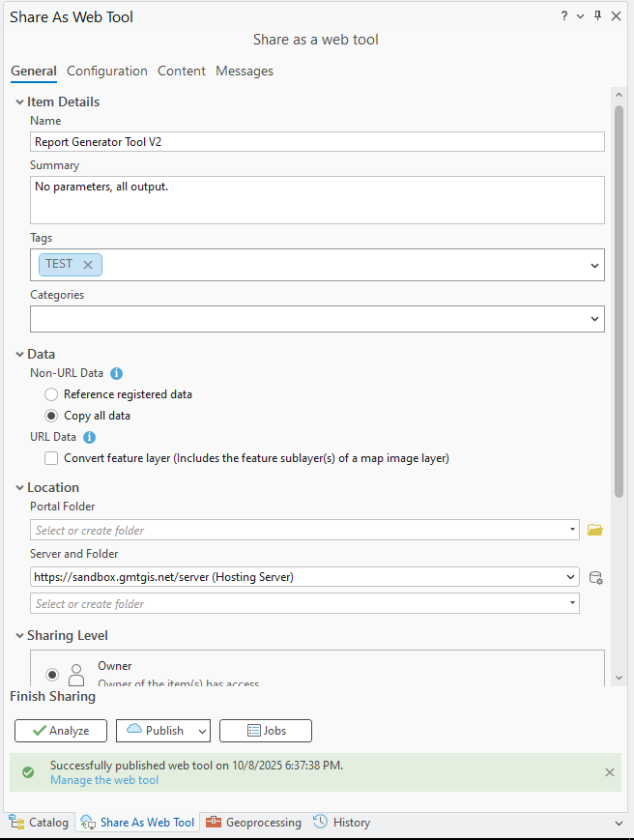Open server data store settings icon
This screenshot has width=634, height=840.
pos(595,578)
